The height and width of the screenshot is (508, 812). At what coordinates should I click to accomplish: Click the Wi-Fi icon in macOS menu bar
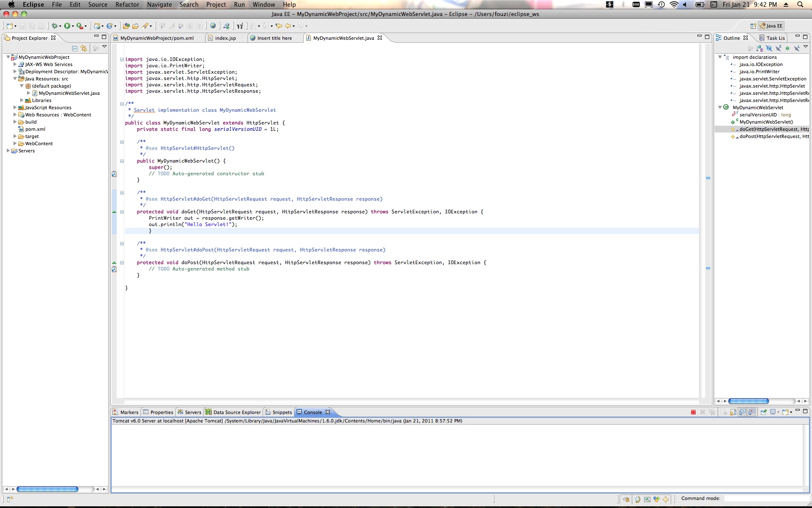point(674,5)
